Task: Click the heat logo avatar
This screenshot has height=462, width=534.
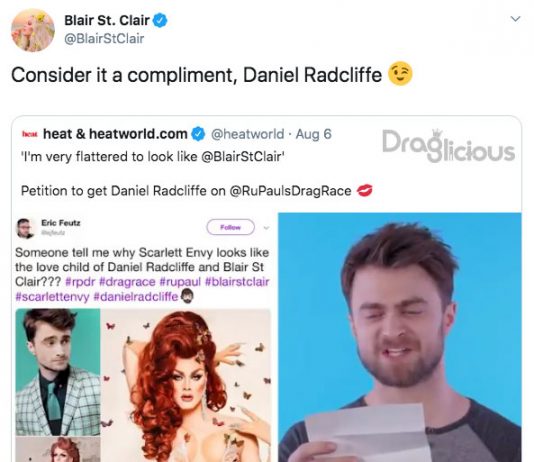Action: pos(30,134)
